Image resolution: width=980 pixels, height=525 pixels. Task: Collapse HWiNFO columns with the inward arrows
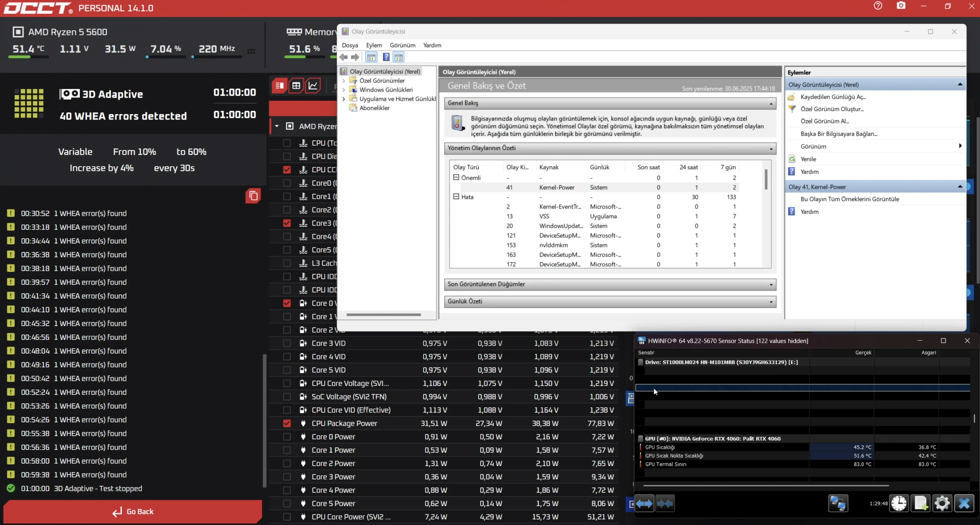pyautogui.click(x=665, y=504)
